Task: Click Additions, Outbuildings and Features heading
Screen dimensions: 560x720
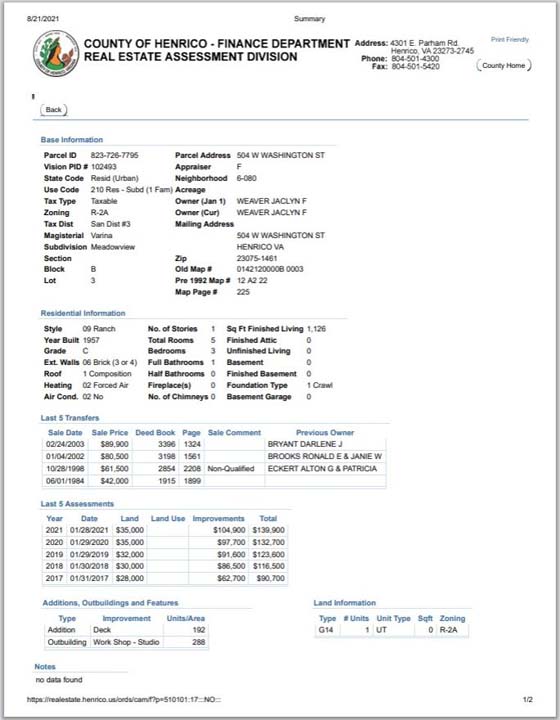Action: (x=110, y=603)
